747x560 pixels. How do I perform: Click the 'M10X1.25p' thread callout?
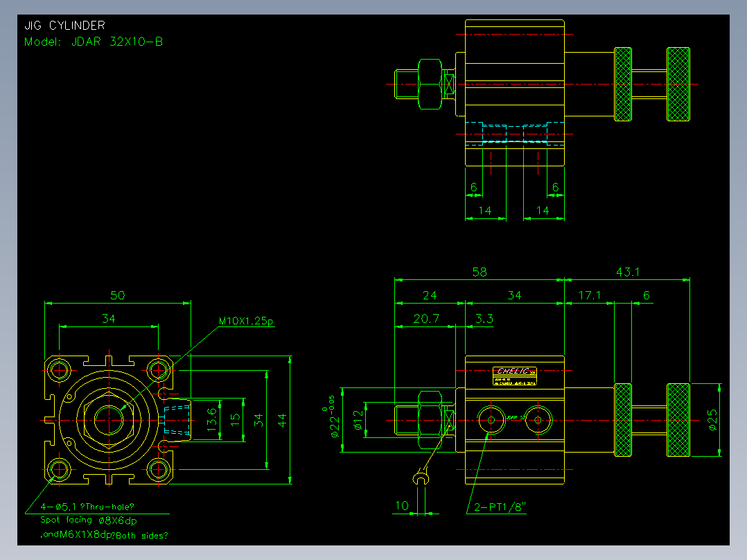tap(246, 321)
